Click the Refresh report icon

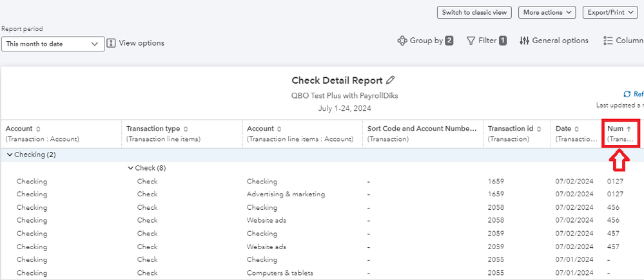coord(627,94)
